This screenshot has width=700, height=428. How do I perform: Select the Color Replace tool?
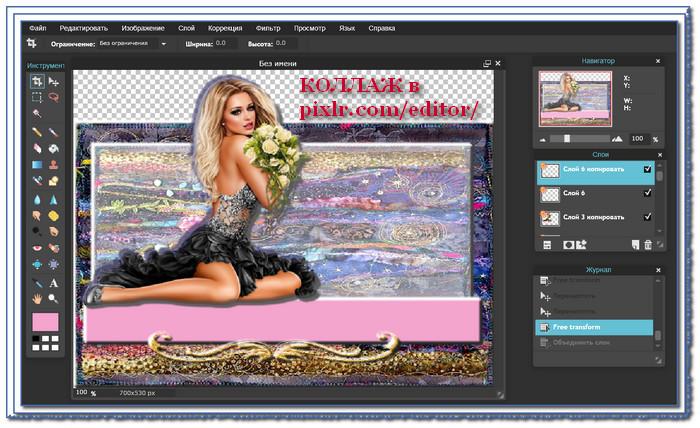(37, 181)
